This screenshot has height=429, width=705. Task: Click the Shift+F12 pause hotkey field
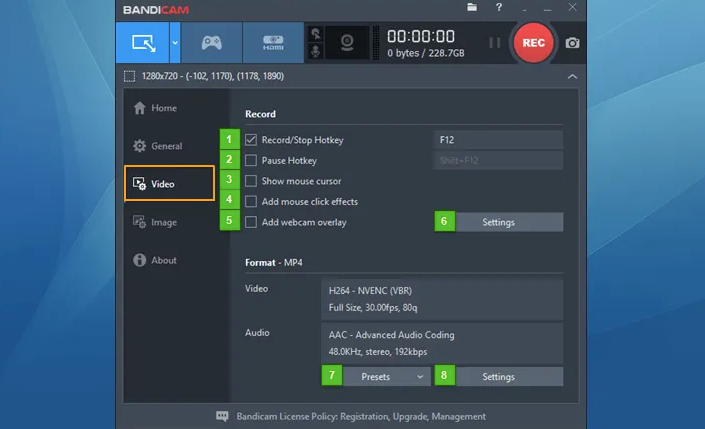(x=498, y=161)
